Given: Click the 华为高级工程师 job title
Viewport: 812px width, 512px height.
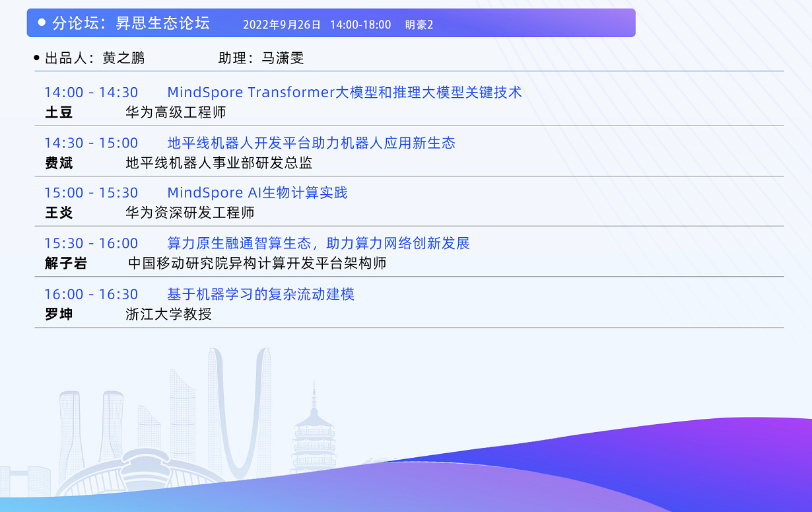Looking at the screenshot, I should click(x=176, y=112).
